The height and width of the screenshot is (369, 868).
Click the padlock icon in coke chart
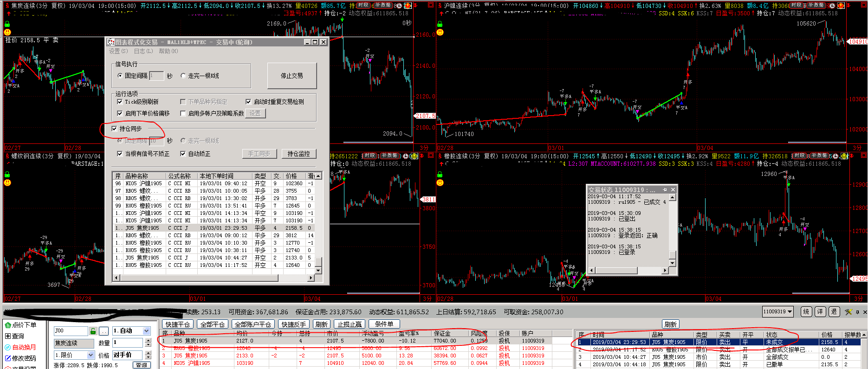coord(7,24)
